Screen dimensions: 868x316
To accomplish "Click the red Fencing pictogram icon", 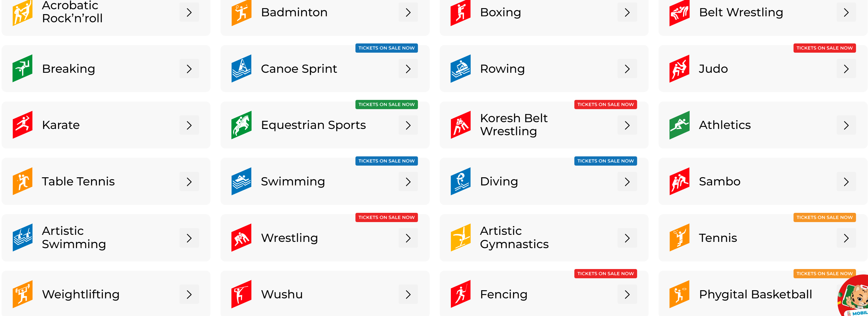I will click(460, 294).
